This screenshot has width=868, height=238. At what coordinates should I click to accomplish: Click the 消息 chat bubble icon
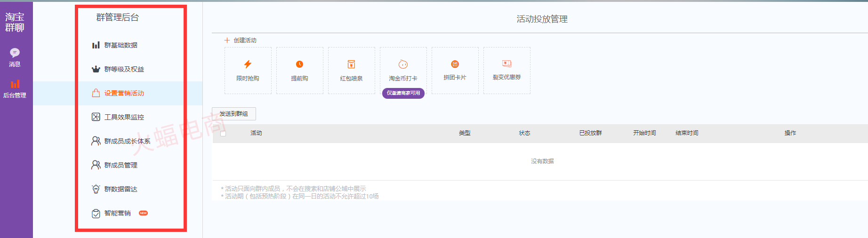tap(15, 53)
